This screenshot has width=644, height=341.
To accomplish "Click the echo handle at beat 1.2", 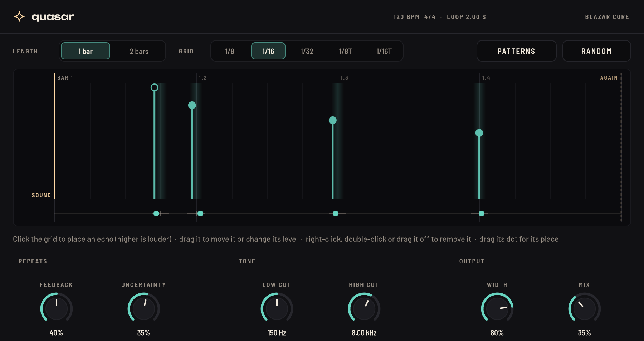I will click(192, 105).
